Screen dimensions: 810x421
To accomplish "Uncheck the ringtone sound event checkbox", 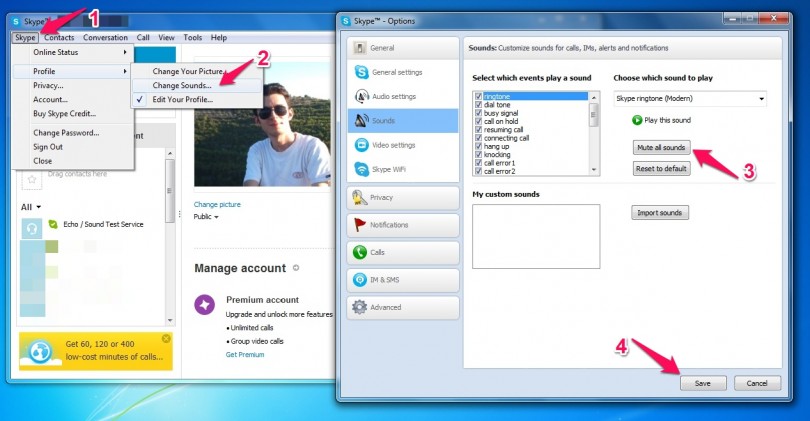I will coord(479,96).
